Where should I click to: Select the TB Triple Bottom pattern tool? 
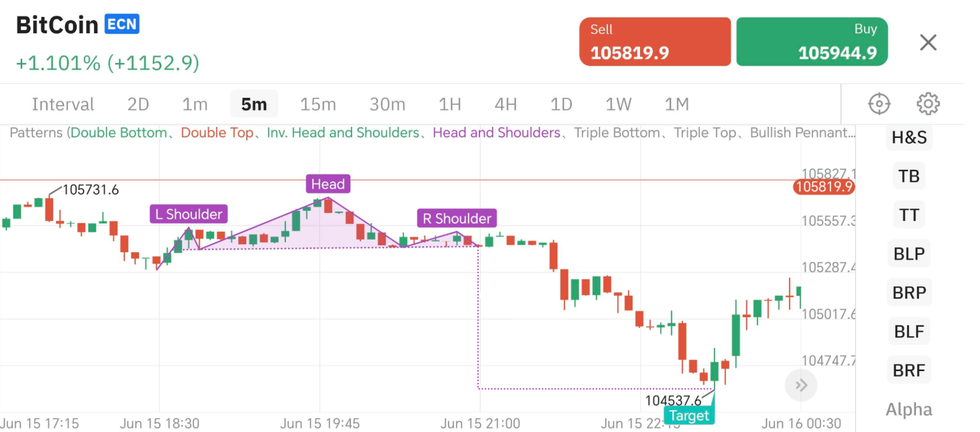(908, 176)
